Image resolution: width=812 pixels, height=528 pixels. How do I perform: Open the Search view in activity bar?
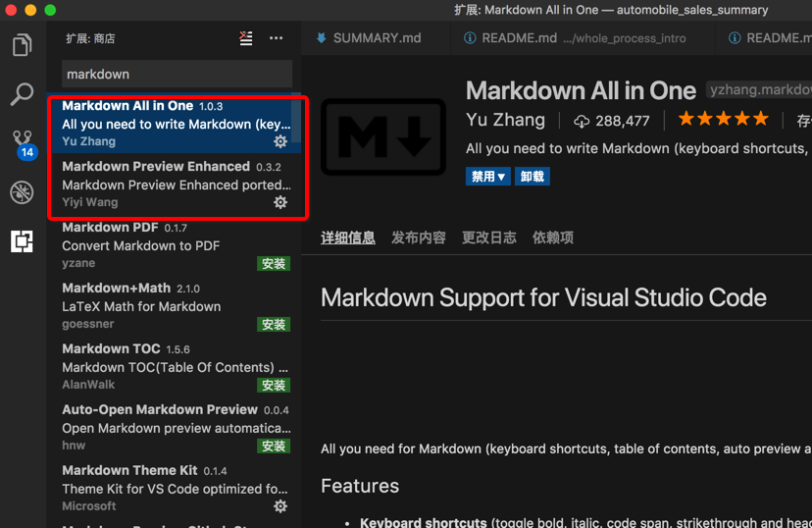(22, 94)
